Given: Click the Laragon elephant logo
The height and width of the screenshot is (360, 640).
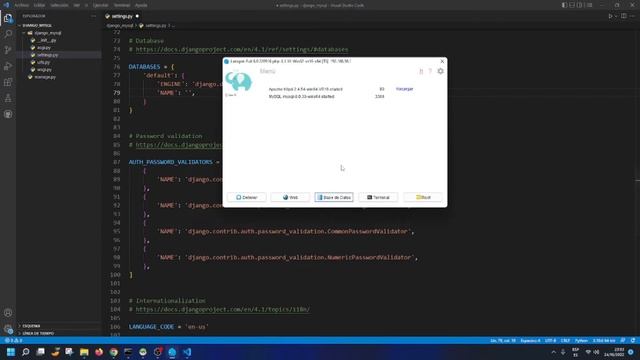Looking at the screenshot, I should [239, 81].
